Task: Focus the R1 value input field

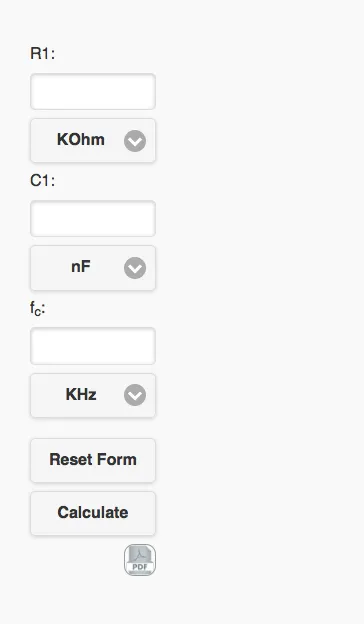Action: pos(93,92)
